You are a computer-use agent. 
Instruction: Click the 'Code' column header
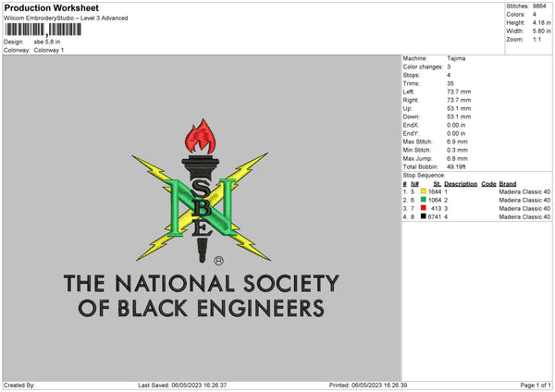click(x=488, y=184)
